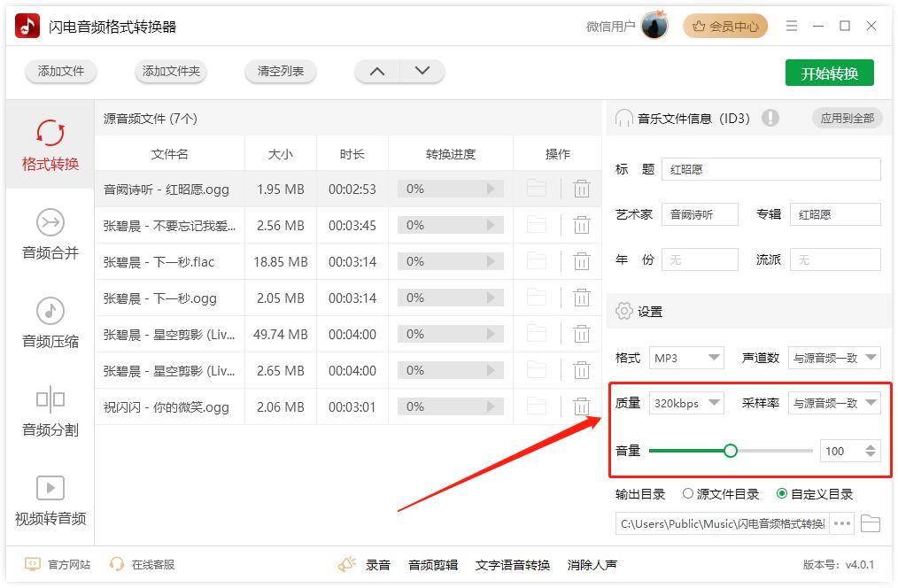The height and width of the screenshot is (588, 898).
Task: Open the 采样率 sample rate dropdown
Action: [834, 402]
